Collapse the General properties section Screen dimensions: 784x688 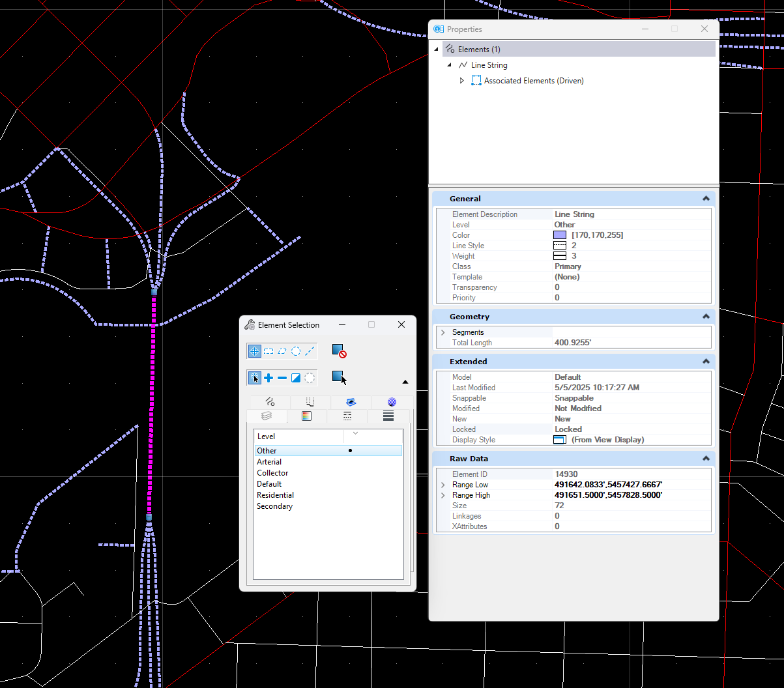coord(705,199)
